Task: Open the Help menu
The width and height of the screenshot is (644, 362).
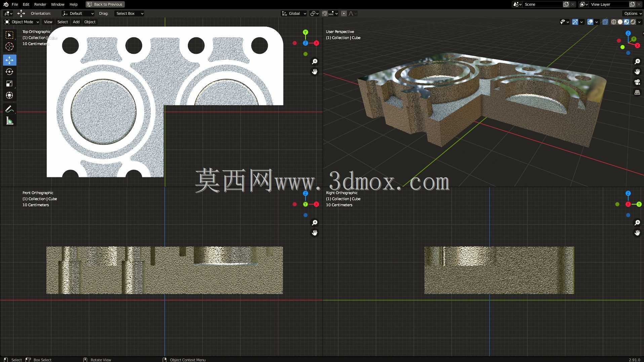Action: click(73, 4)
